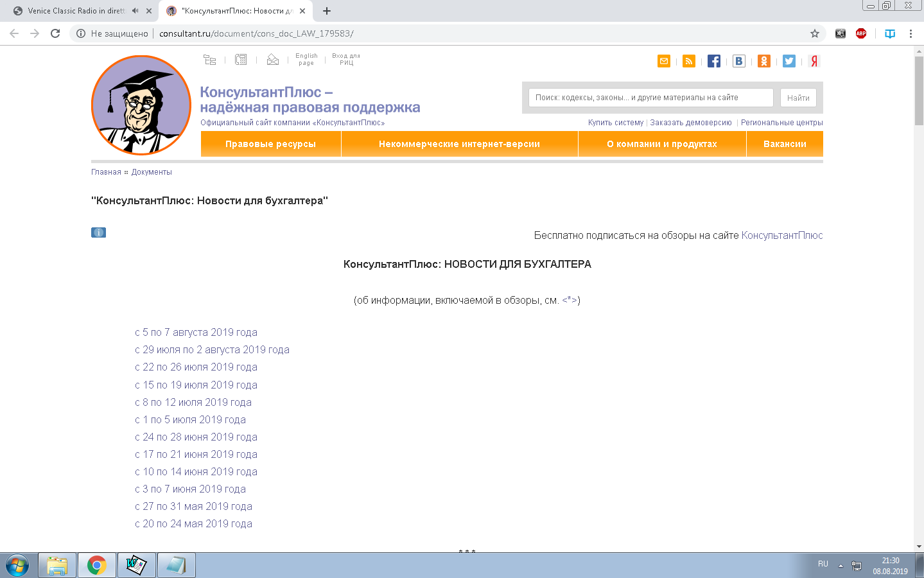Open a new browser tab
Viewport: 924px width, 578px height.
tap(327, 11)
